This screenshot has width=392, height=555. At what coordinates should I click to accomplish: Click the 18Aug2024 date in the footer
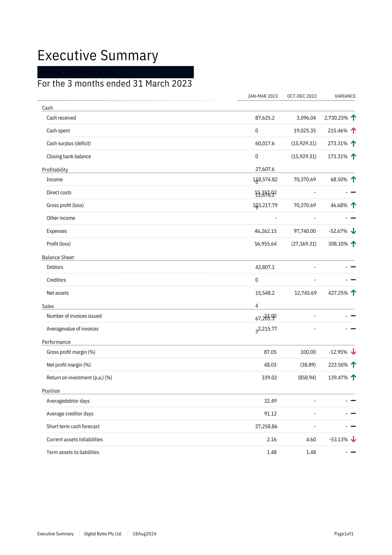point(144,534)
